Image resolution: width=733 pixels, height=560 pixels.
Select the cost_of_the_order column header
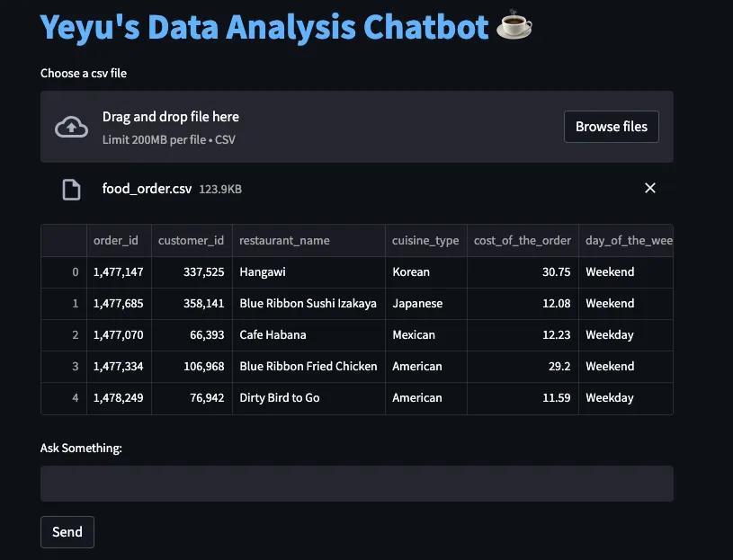(x=522, y=240)
